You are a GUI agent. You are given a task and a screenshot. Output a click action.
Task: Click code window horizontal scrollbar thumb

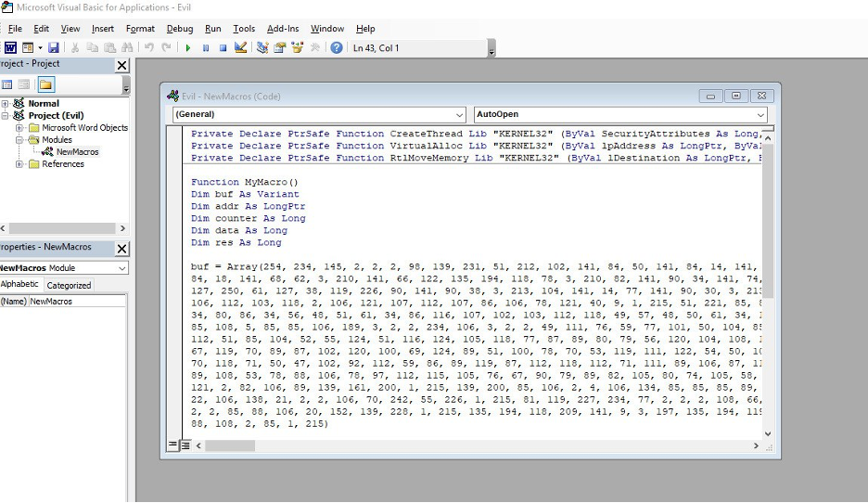click(230, 445)
